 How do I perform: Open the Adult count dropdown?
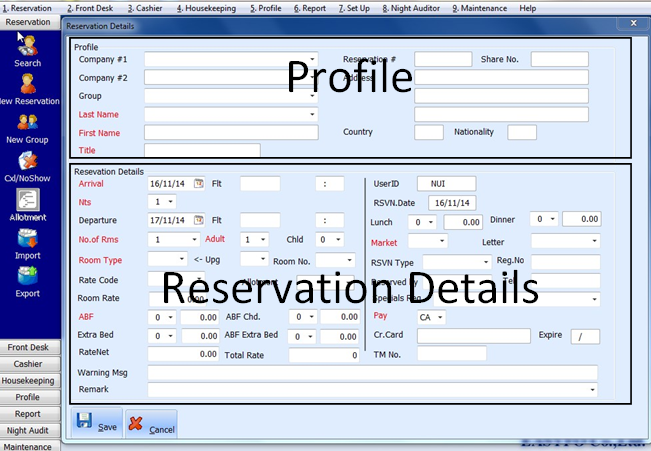(263, 239)
